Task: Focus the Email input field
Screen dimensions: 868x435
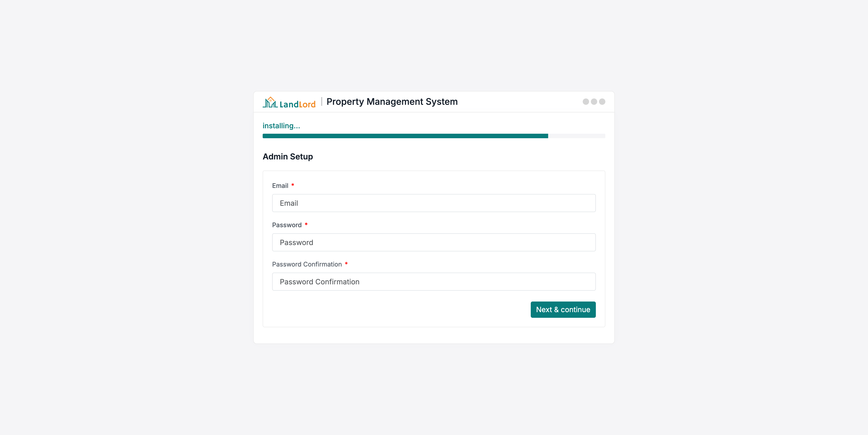Action: pos(434,203)
